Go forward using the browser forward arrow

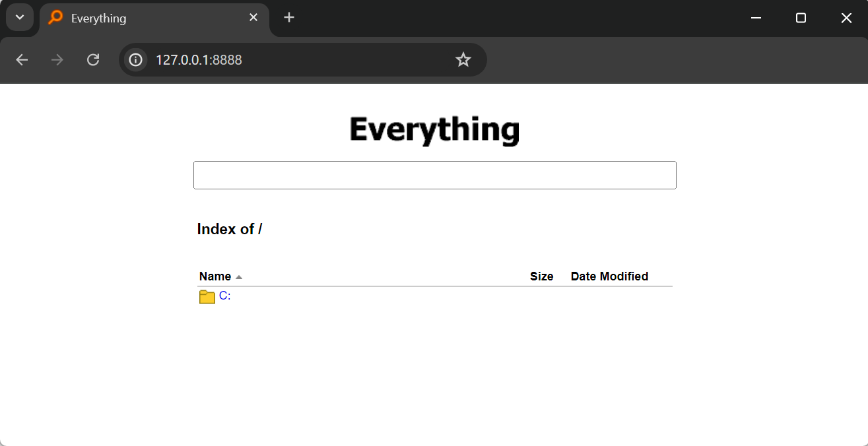click(x=57, y=60)
